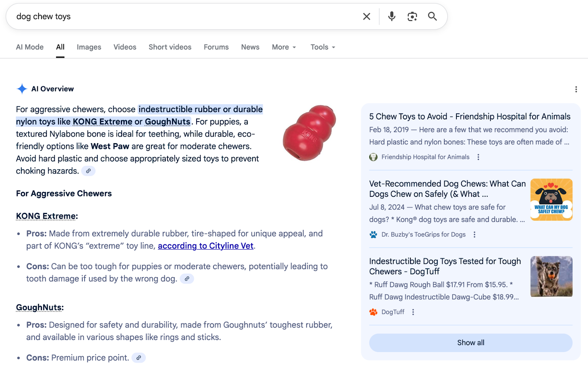This screenshot has height=369, width=588.
Task: Click the paw icon beside Dr. Buzby's ToeGrips
Action: 373,234
